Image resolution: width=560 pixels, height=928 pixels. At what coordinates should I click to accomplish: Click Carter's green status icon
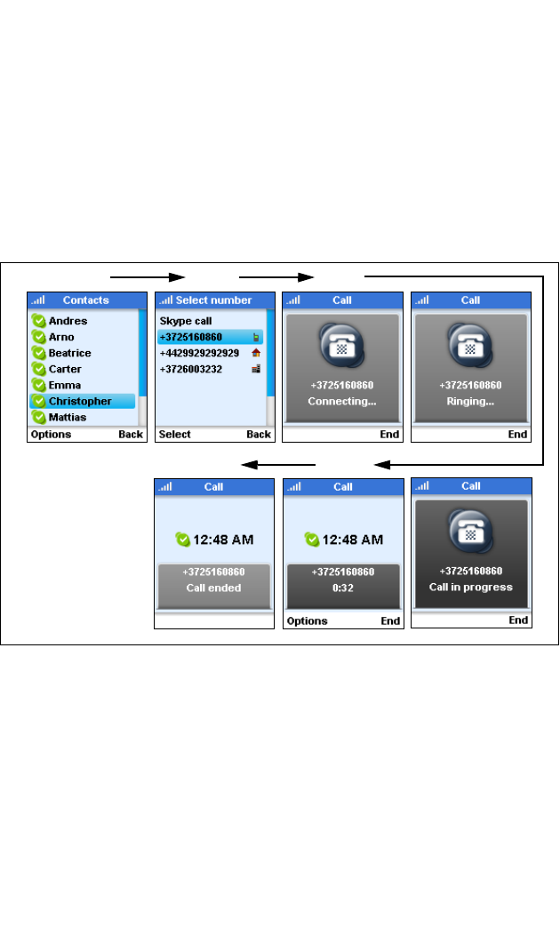[39, 369]
